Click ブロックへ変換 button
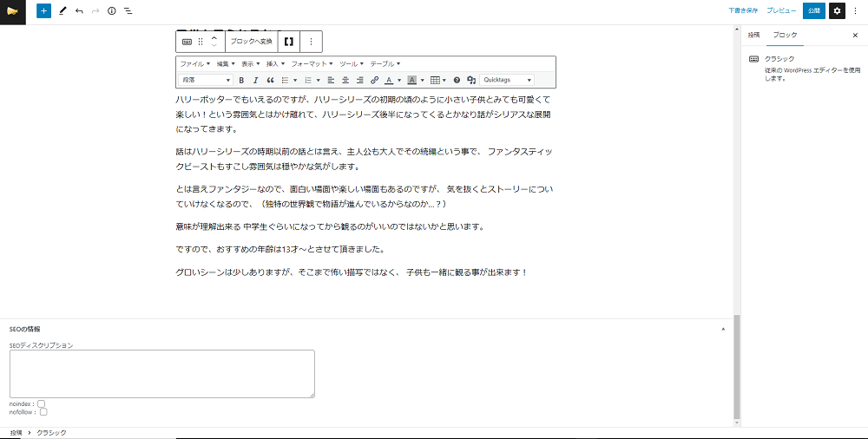Image resolution: width=868 pixels, height=439 pixels. [252, 42]
